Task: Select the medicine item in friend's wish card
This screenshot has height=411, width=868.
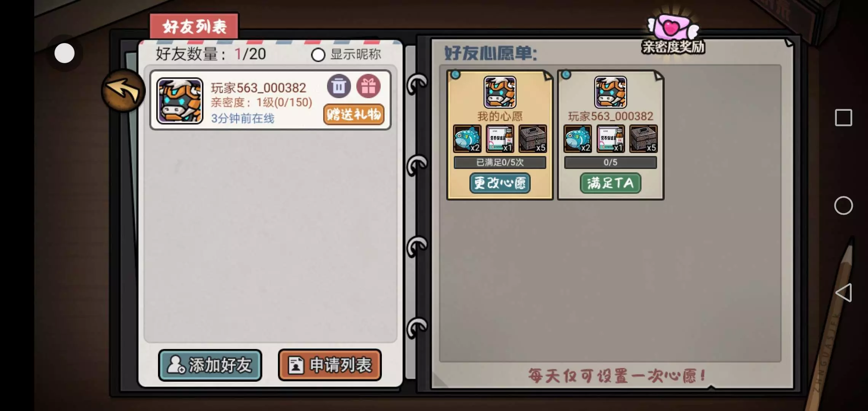Action: coord(610,139)
